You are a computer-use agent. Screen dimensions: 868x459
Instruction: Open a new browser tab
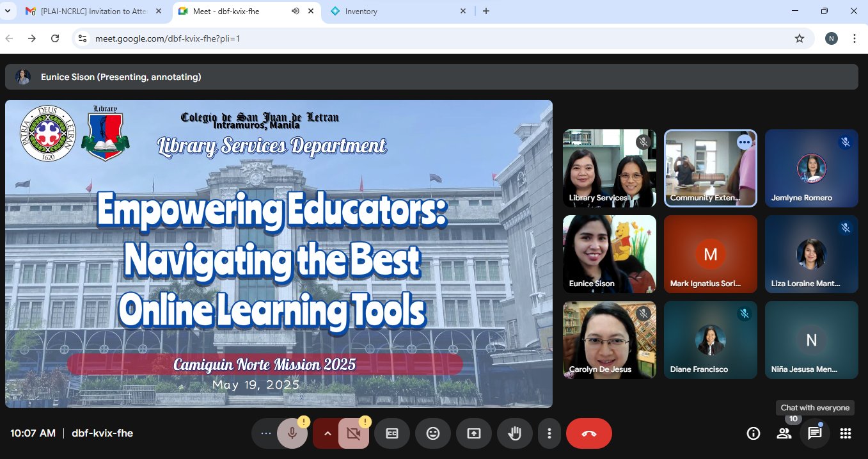point(486,11)
